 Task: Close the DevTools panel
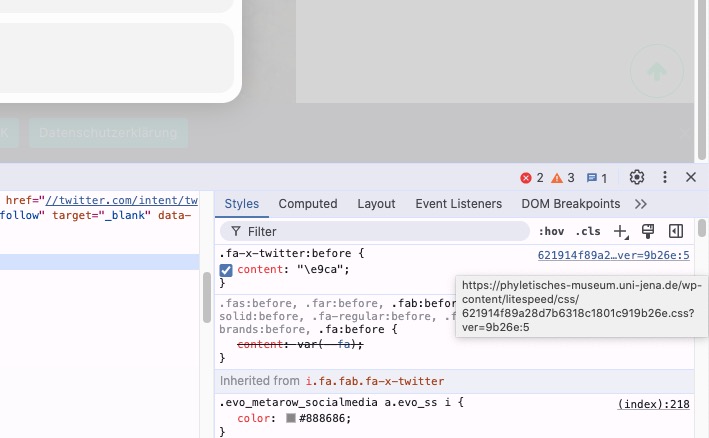click(x=691, y=177)
